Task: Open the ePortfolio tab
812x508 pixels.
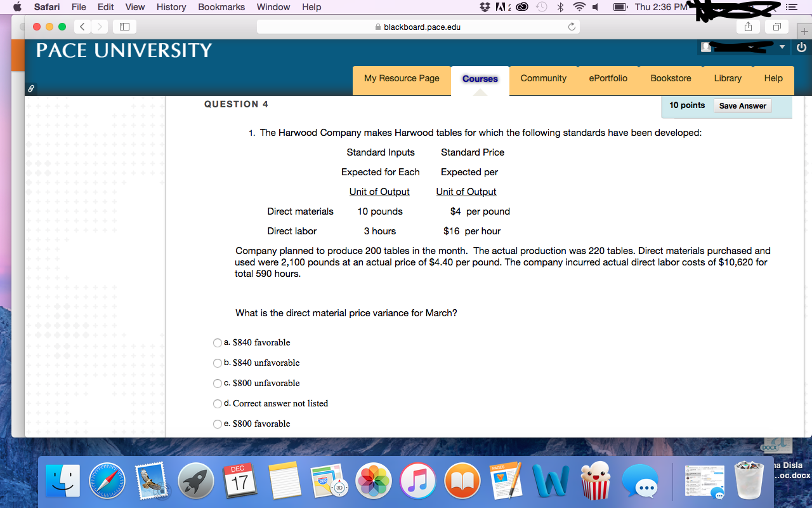Action: [608, 80]
